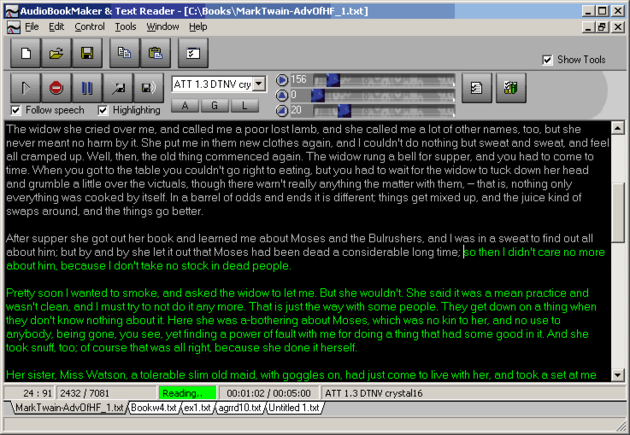Click the read-from-cursor arrow icon

tap(118, 88)
